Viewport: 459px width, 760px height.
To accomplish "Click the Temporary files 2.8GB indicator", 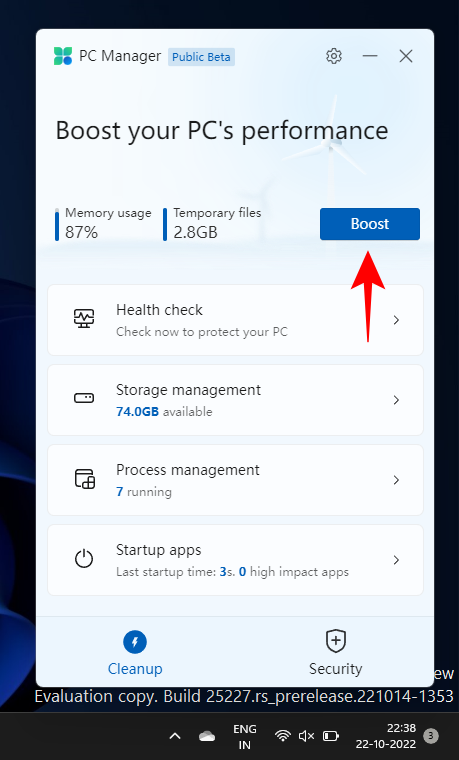I will (x=212, y=223).
